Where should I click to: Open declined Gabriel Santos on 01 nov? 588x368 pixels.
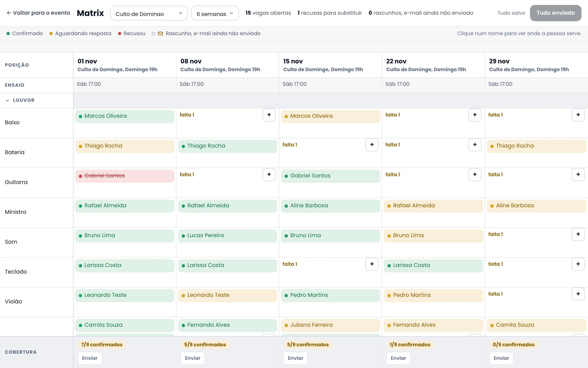point(125,176)
